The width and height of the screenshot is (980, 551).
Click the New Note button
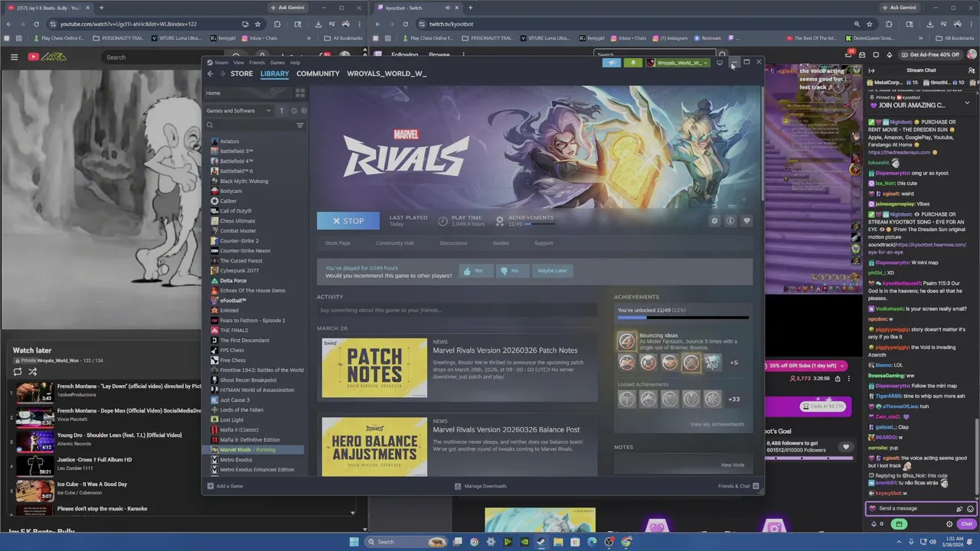(733, 465)
